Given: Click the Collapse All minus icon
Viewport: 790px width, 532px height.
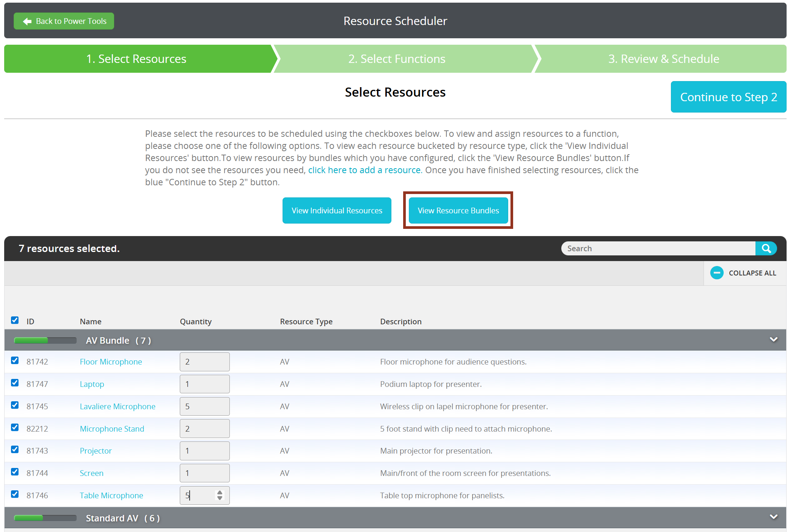Looking at the screenshot, I should [716, 273].
